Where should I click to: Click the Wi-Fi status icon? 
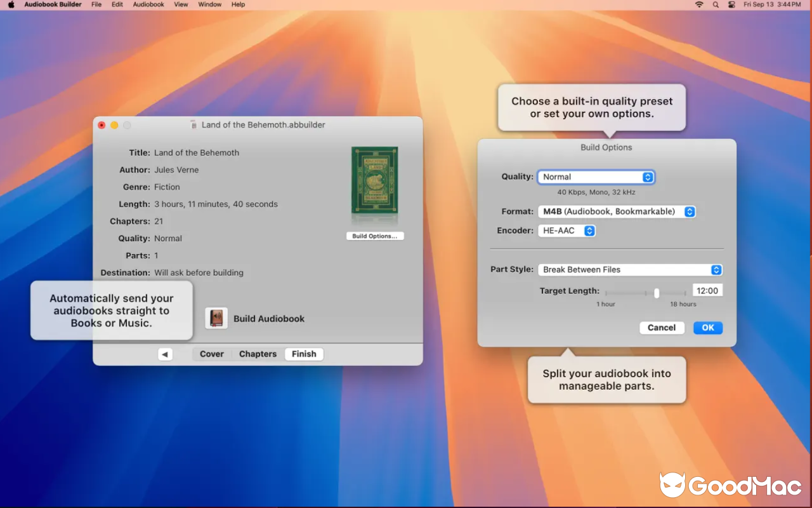coord(698,4)
